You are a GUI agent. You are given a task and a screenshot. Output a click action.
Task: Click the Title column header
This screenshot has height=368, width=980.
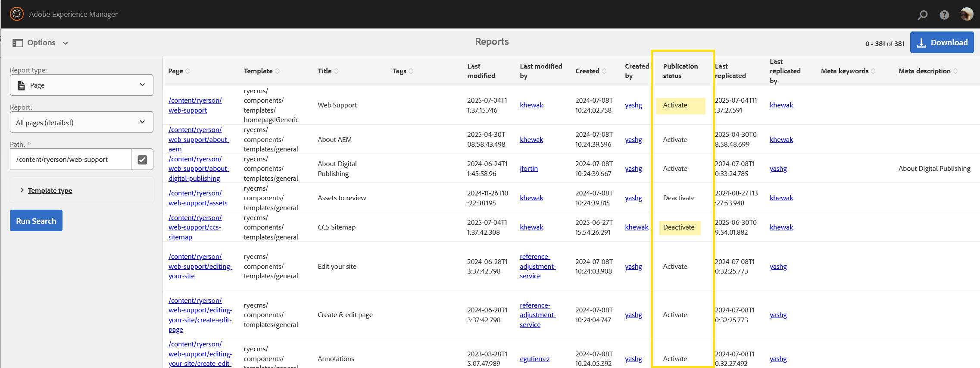(x=325, y=71)
